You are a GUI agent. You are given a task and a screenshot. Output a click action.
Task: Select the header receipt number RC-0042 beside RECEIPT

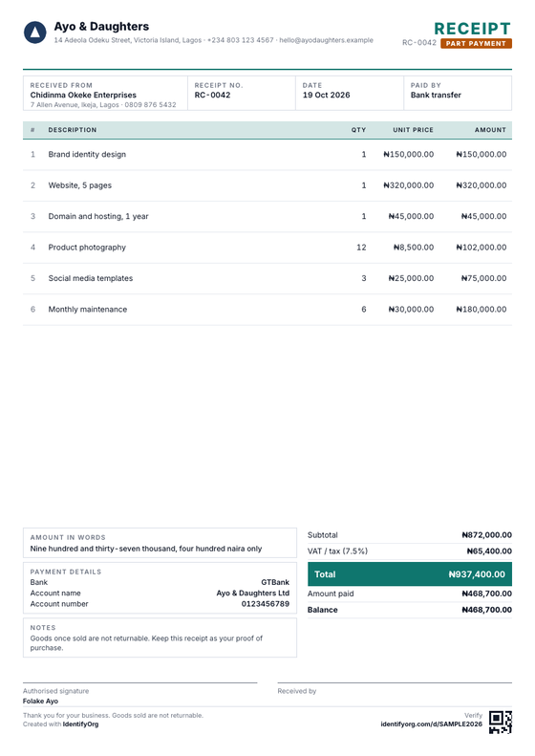tap(419, 43)
